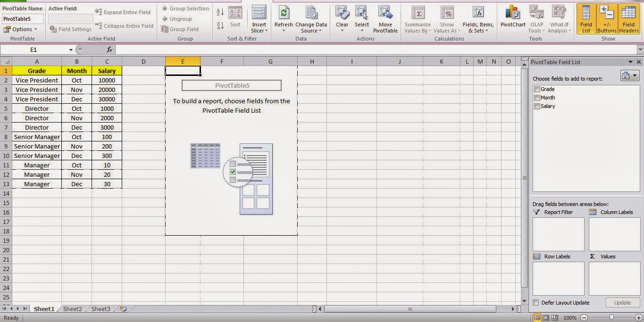
Task: Select Page Layout view icon
Action: point(546,318)
